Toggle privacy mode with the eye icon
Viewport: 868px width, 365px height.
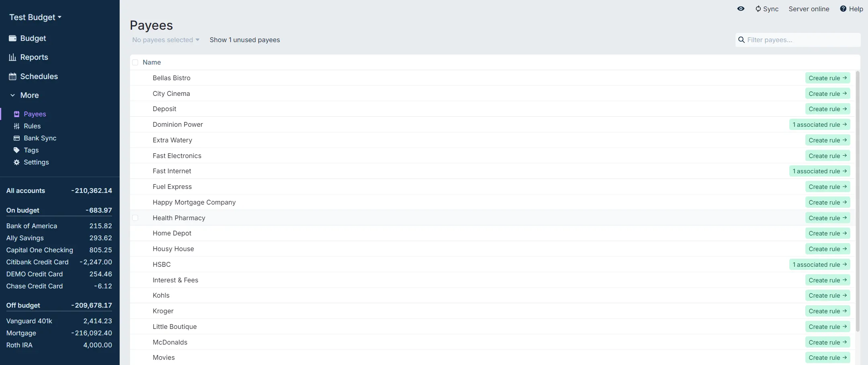click(x=740, y=8)
